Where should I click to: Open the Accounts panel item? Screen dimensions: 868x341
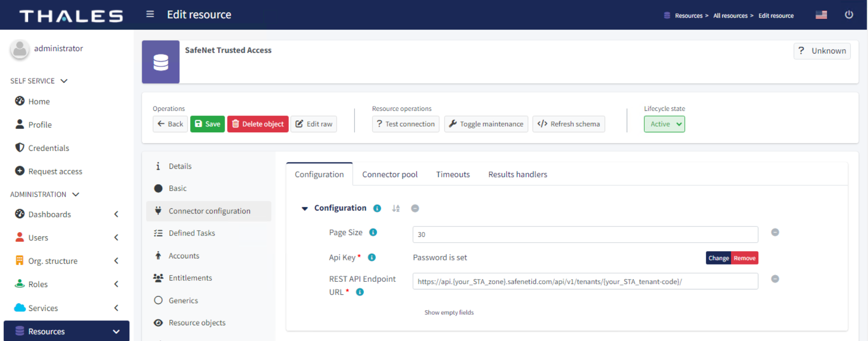point(209,256)
